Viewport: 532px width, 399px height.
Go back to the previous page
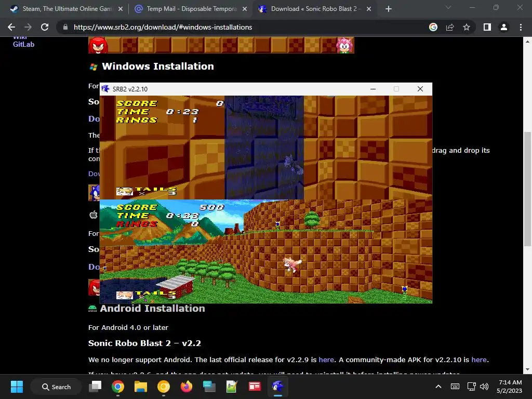(x=11, y=27)
